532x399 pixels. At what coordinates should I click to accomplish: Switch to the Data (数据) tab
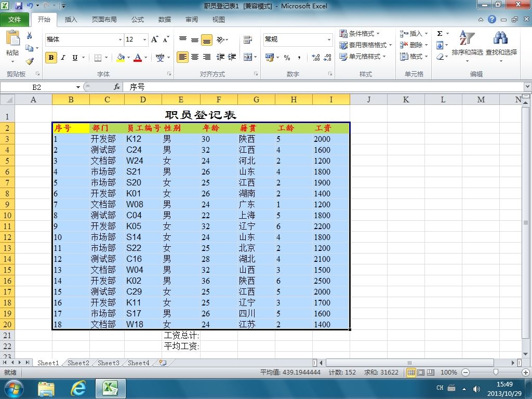click(x=165, y=20)
